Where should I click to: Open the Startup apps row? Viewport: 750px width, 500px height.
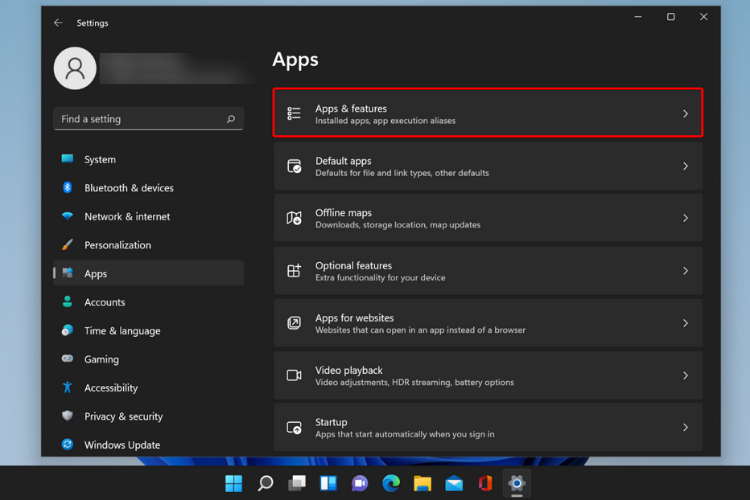coord(487,427)
